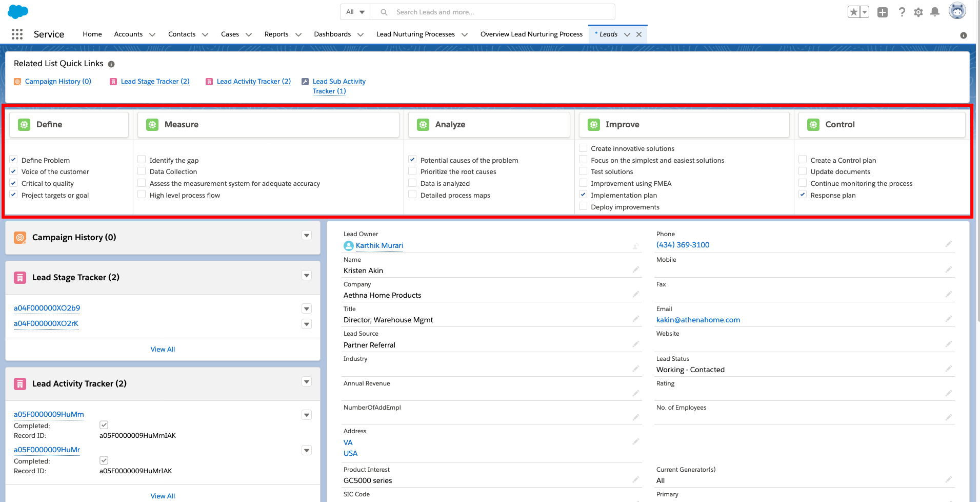980x502 pixels.
Task: Check the Identify the gap checkbox
Action: pos(142,159)
